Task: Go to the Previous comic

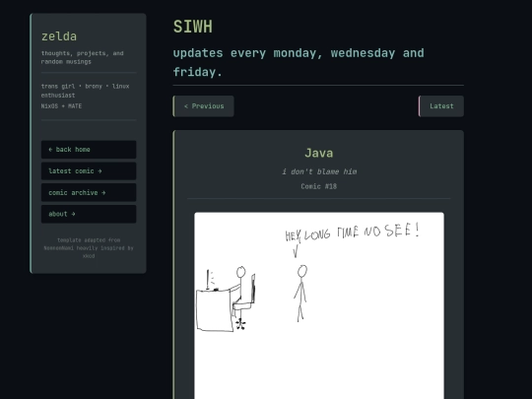Action: click(x=203, y=106)
